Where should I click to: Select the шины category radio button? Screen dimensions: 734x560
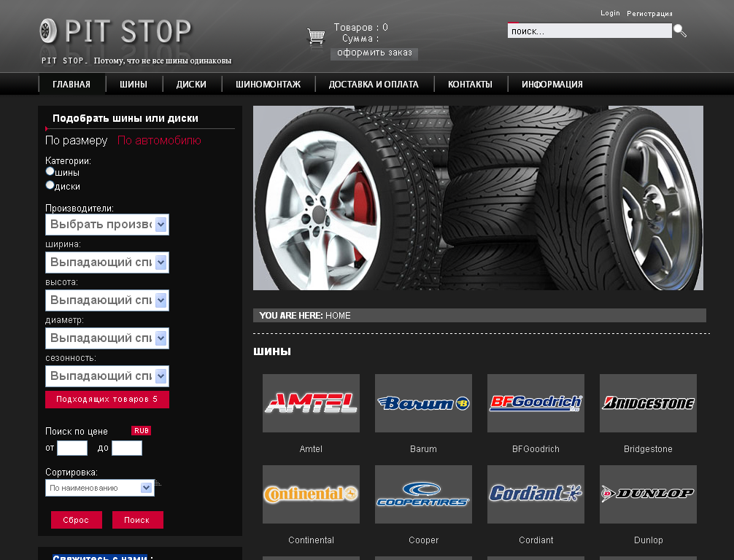(50, 171)
